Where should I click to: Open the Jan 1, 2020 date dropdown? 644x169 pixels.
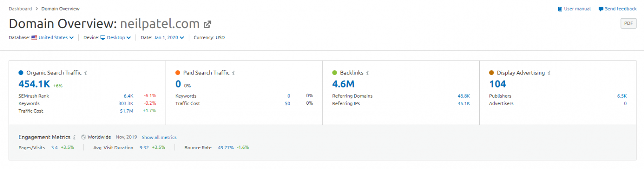[x=169, y=37]
